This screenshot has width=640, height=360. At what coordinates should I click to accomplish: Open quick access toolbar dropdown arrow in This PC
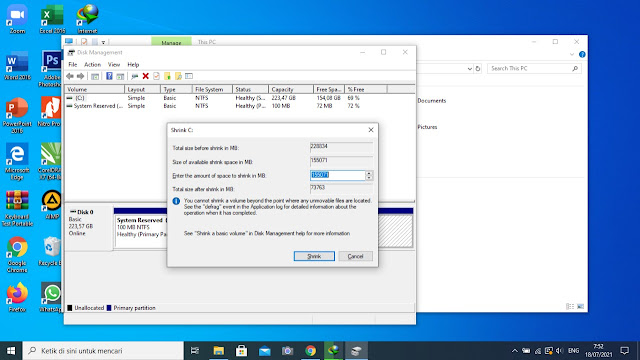tap(103, 42)
